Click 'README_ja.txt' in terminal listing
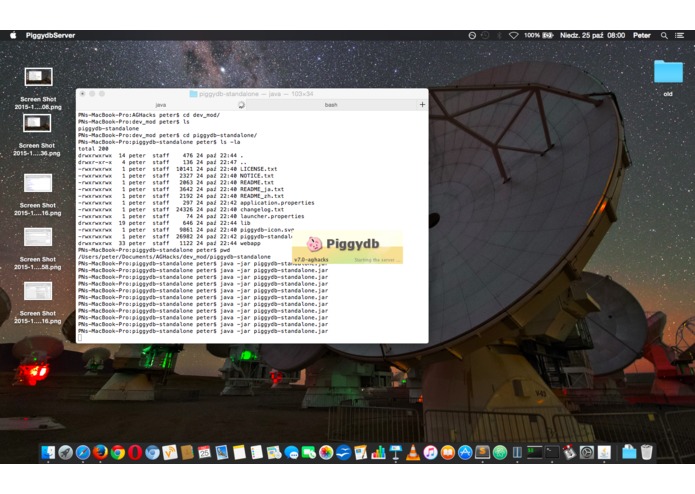The height and width of the screenshot is (494, 695). pyautogui.click(x=262, y=189)
